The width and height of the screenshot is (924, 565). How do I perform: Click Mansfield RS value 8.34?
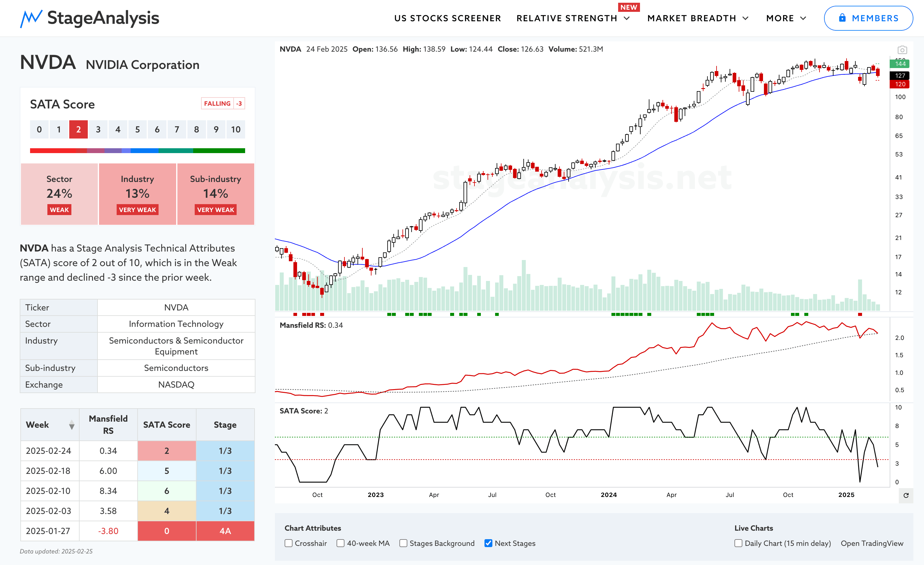tap(108, 491)
